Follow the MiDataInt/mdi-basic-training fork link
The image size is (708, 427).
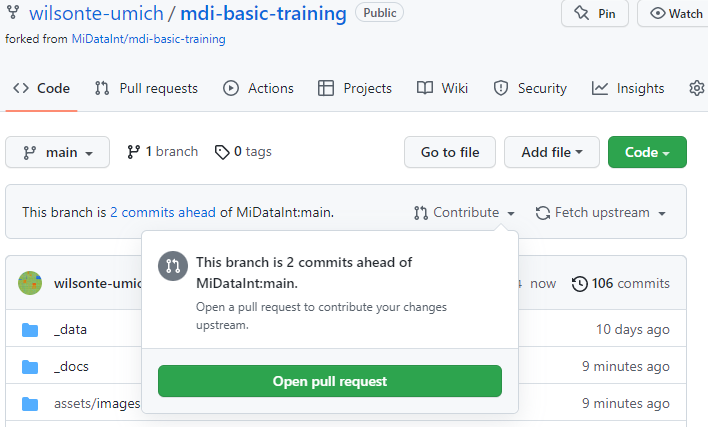(149, 39)
